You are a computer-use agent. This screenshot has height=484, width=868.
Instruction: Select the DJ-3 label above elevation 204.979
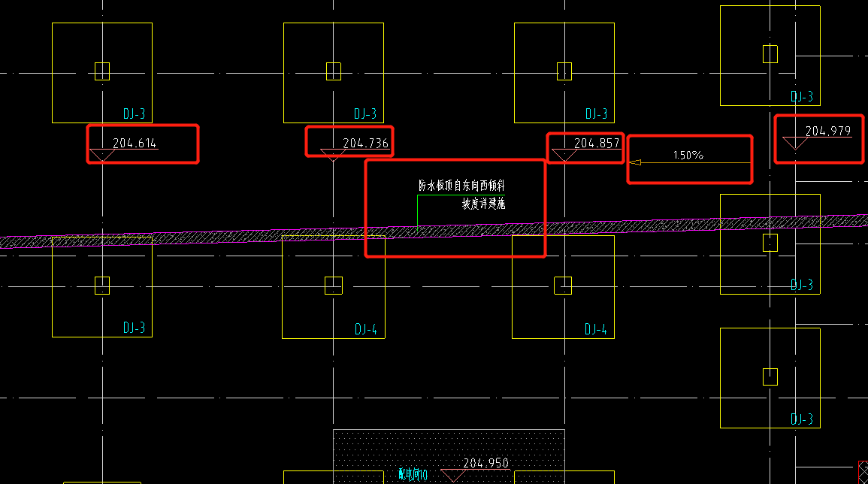pyautogui.click(x=801, y=97)
